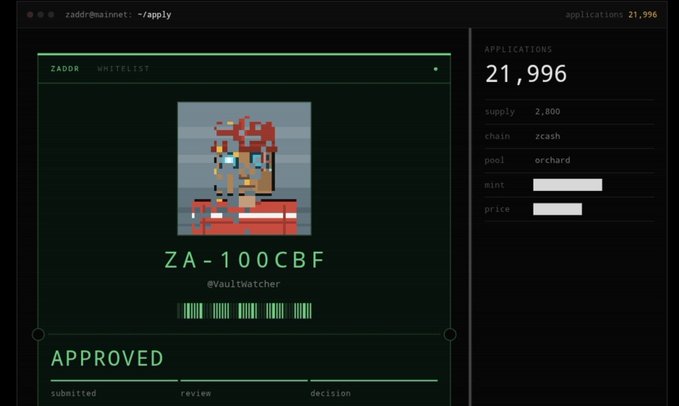This screenshot has width=679, height=406.
Task: Click the price row label
Action: [x=497, y=209]
